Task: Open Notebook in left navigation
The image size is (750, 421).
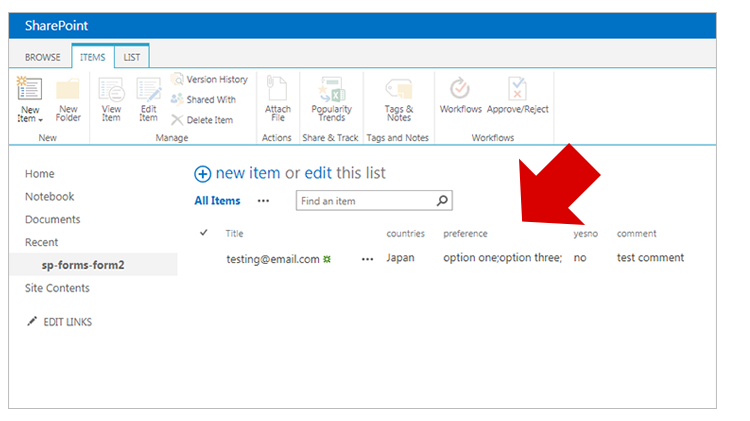Action: point(49,197)
